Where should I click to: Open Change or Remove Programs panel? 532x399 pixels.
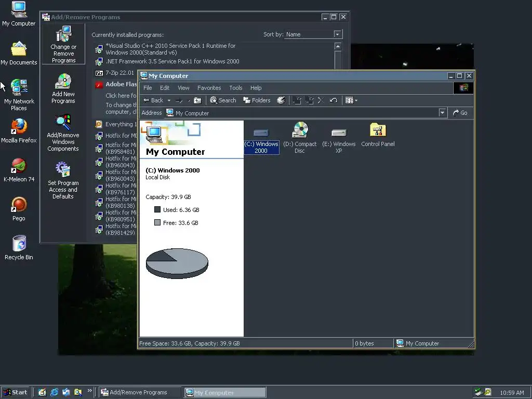63,44
